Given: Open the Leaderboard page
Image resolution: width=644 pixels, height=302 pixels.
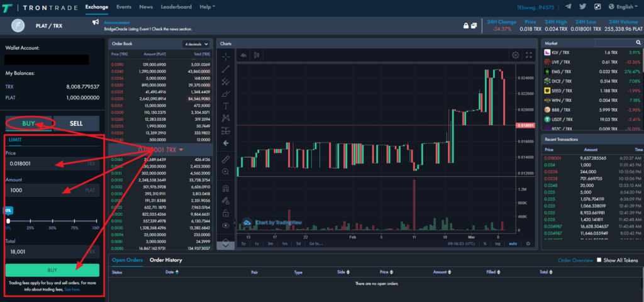Looking at the screenshot, I should [176, 7].
